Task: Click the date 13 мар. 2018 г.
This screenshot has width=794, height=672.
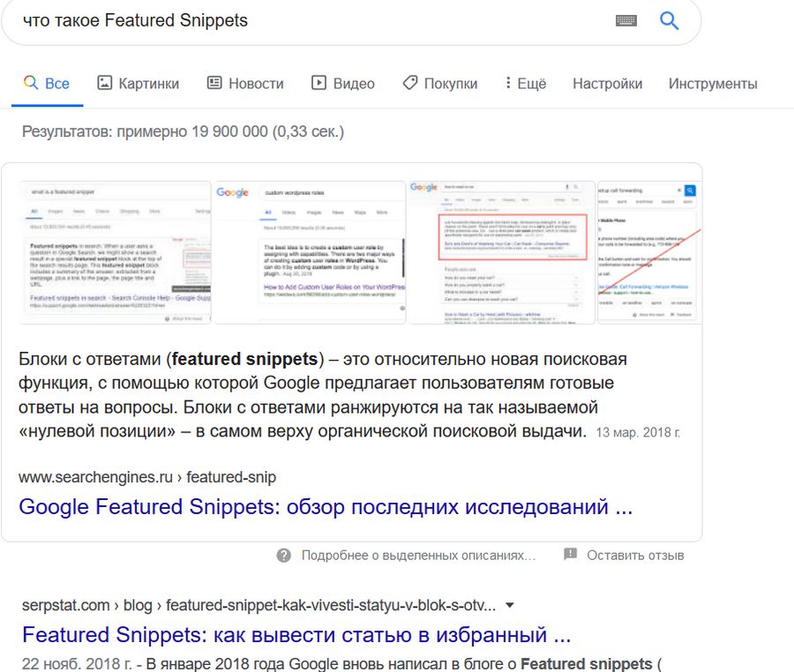Action: pyautogui.click(x=638, y=433)
